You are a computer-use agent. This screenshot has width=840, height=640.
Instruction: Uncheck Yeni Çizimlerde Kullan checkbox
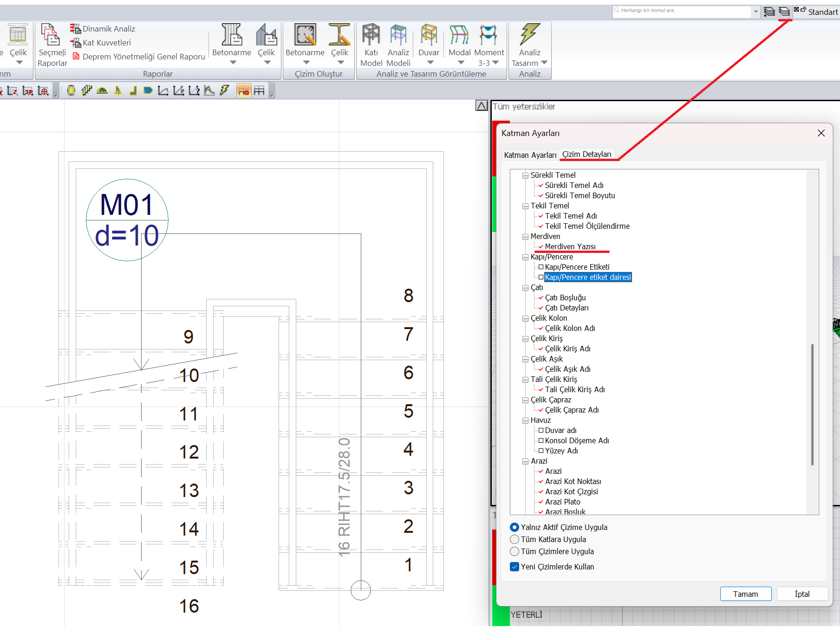tap(514, 567)
